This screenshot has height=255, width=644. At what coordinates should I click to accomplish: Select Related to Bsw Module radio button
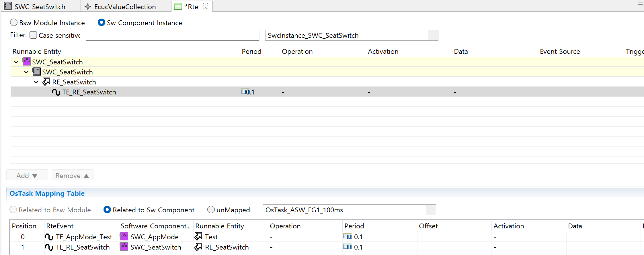coord(13,209)
